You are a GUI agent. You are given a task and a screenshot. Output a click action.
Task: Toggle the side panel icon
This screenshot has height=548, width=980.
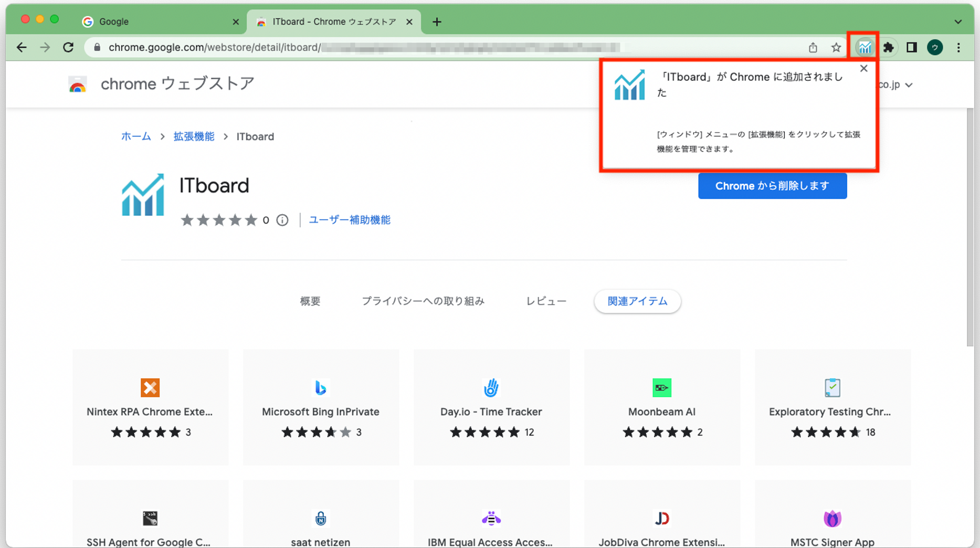911,48
